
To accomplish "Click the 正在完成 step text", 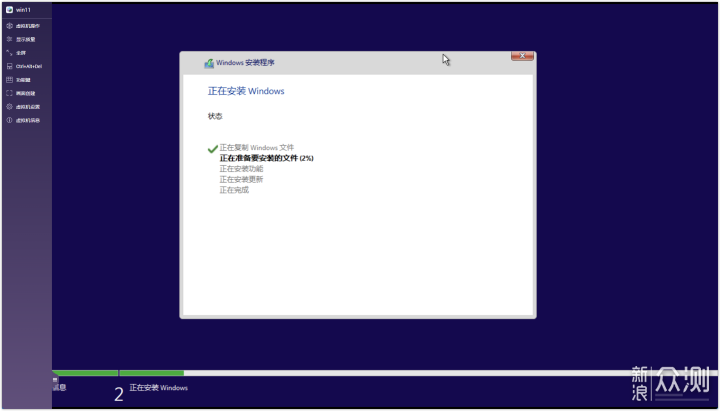I will coord(234,189).
